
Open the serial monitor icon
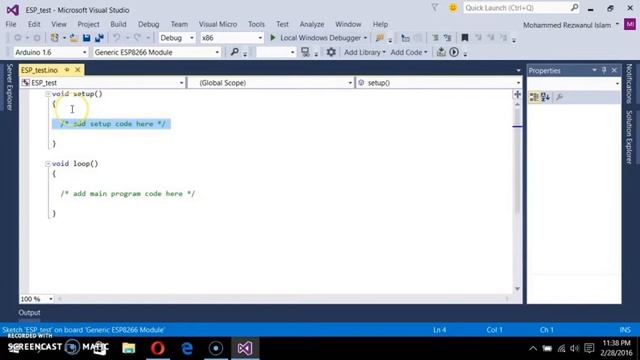305,52
